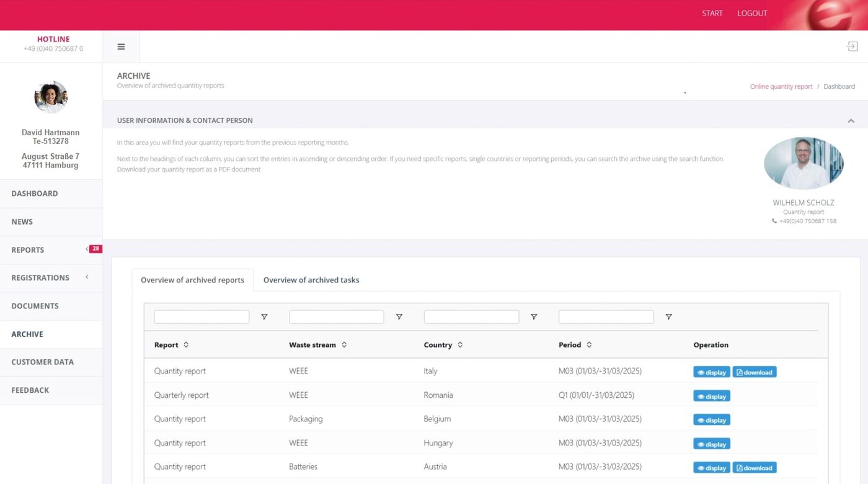Switch to the Overview of archived tasks tab
Image resolution: width=868 pixels, height=484 pixels.
(x=311, y=280)
